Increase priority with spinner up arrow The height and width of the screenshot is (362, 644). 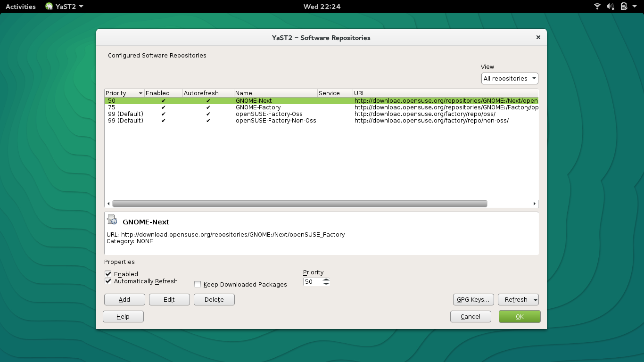[x=326, y=280]
